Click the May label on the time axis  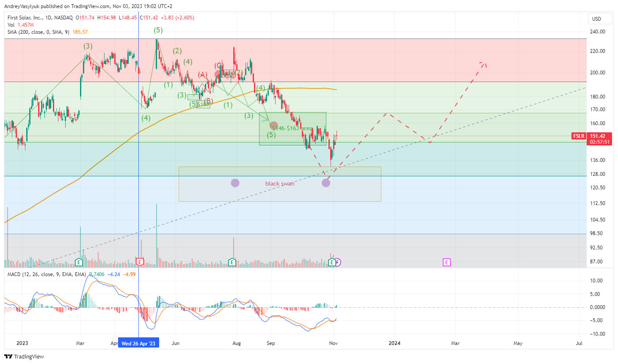[x=518, y=343]
